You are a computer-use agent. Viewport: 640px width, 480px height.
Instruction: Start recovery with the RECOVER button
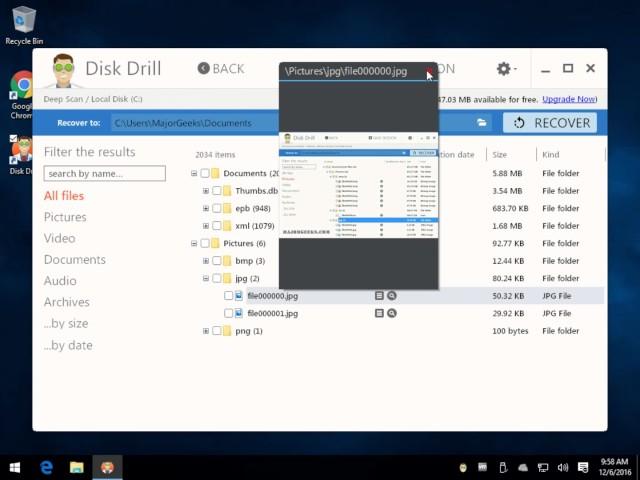tap(550, 123)
